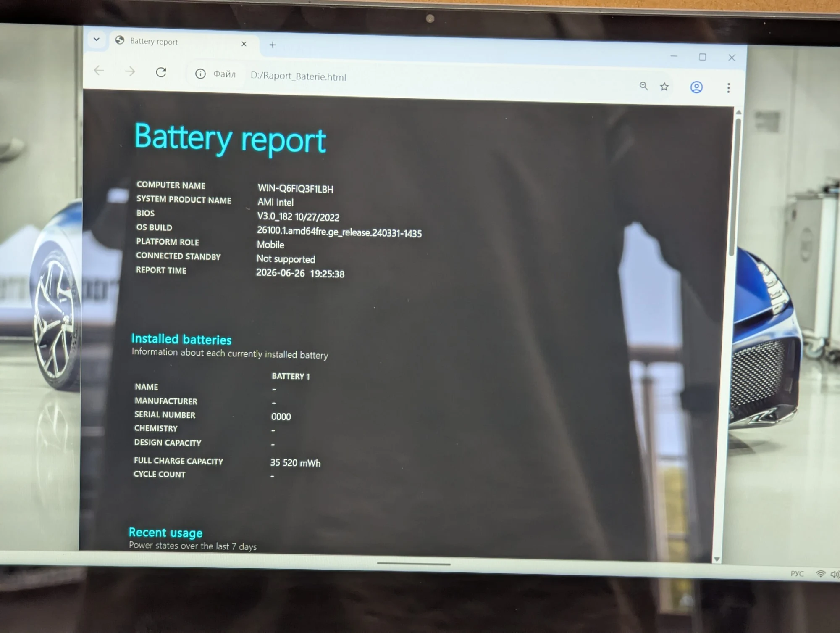The width and height of the screenshot is (840, 633).
Task: Maximize the Chrome browser window
Action: click(x=702, y=57)
